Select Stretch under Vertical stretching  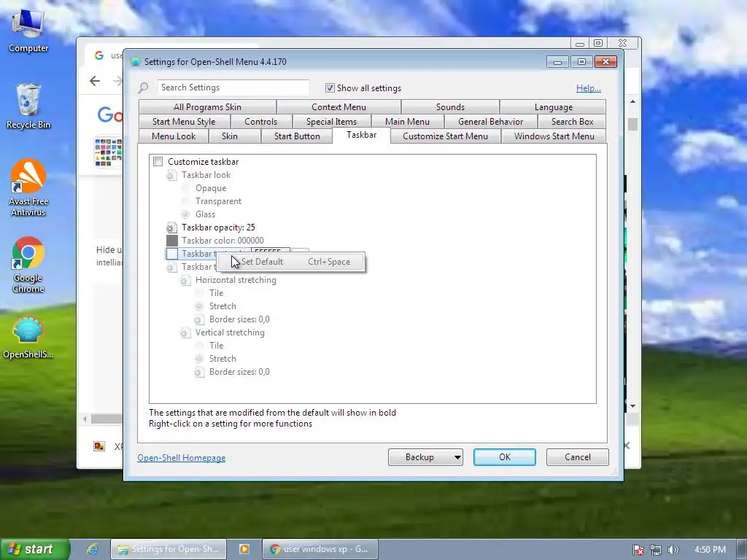click(199, 359)
